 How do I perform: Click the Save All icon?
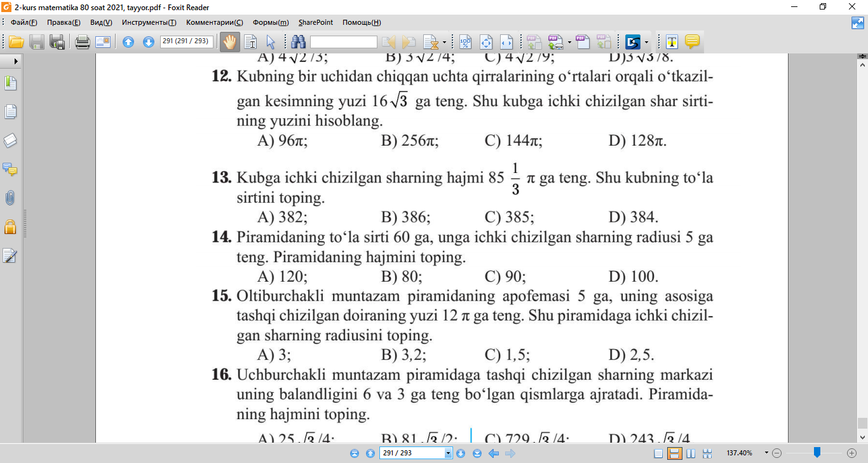click(x=57, y=43)
